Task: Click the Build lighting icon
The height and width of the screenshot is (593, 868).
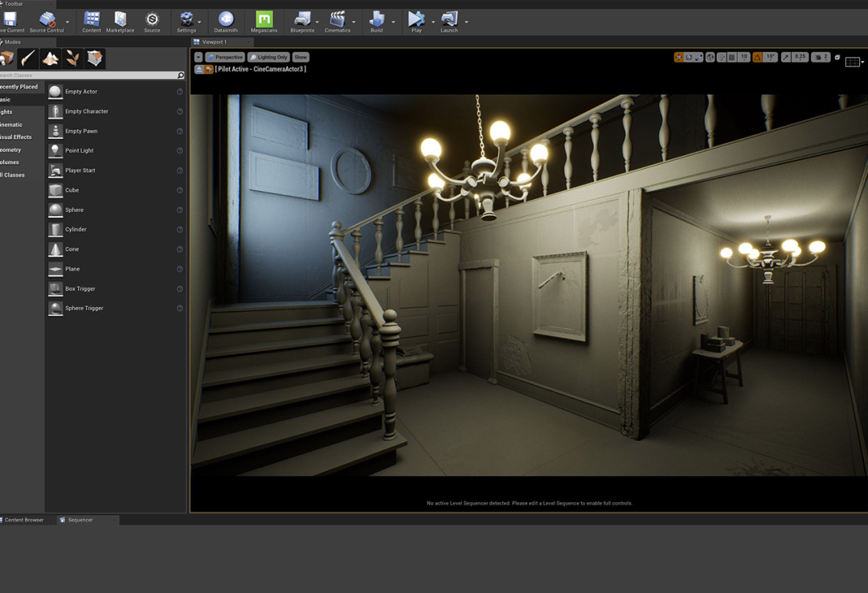Action: tap(376, 22)
